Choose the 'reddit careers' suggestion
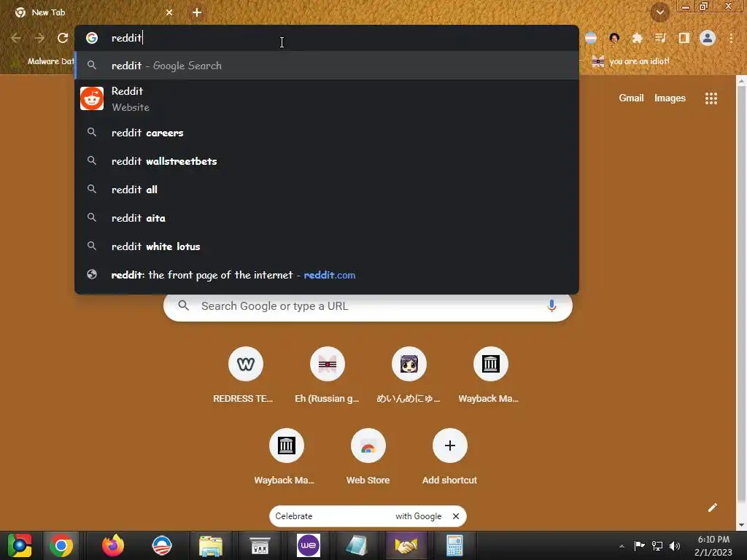Screen dimensions: 747x560 click(327, 133)
